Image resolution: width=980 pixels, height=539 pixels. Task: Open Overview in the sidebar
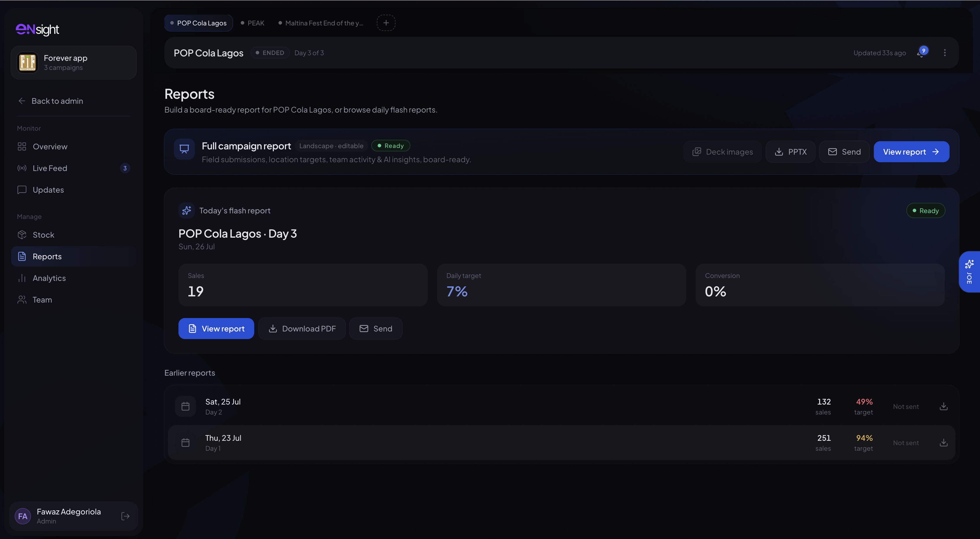pos(74,146)
